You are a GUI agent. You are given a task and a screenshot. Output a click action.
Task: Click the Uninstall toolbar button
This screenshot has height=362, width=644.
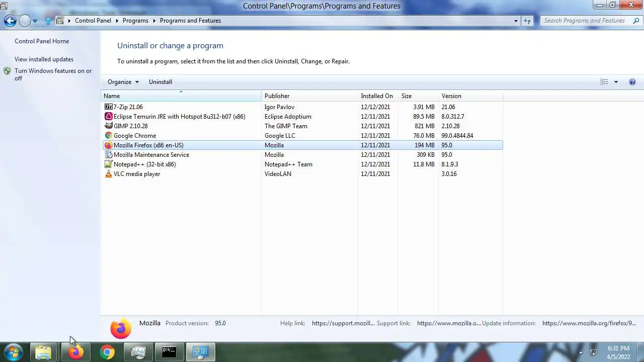pos(160,82)
